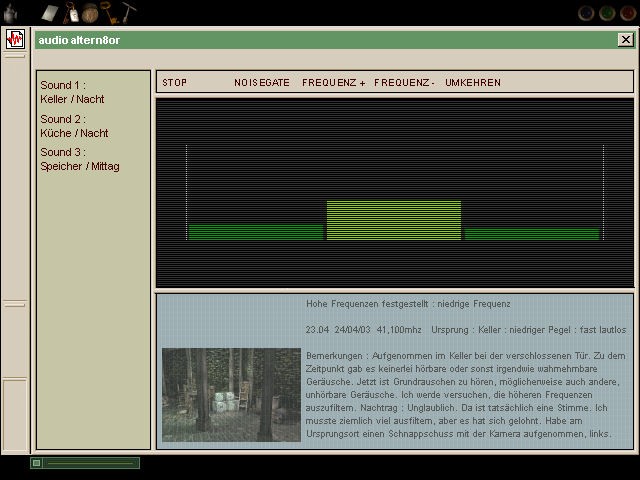Close the audio altern8or window
This screenshot has height=480, width=640.
(625, 40)
